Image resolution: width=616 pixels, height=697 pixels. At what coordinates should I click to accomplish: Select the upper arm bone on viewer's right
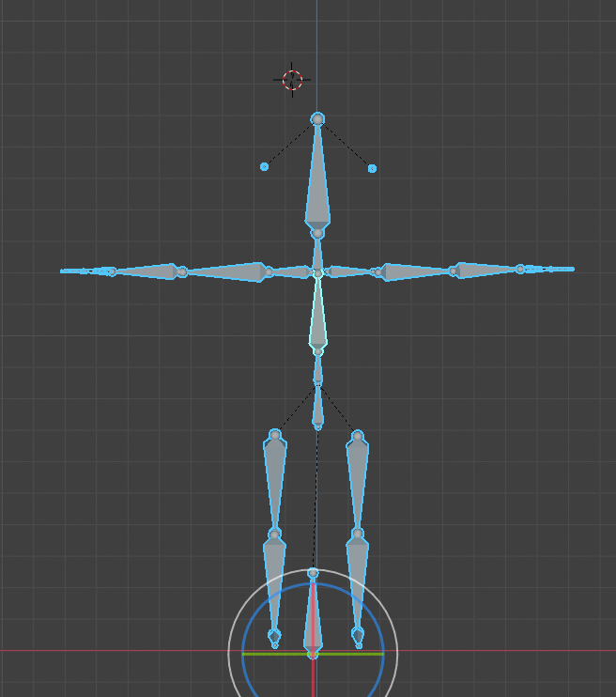coord(413,271)
